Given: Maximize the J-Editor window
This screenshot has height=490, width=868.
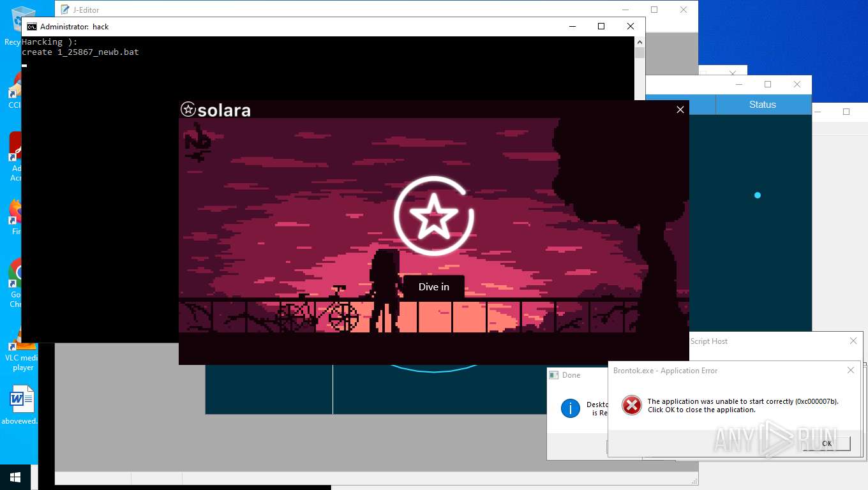Looking at the screenshot, I should [x=654, y=10].
